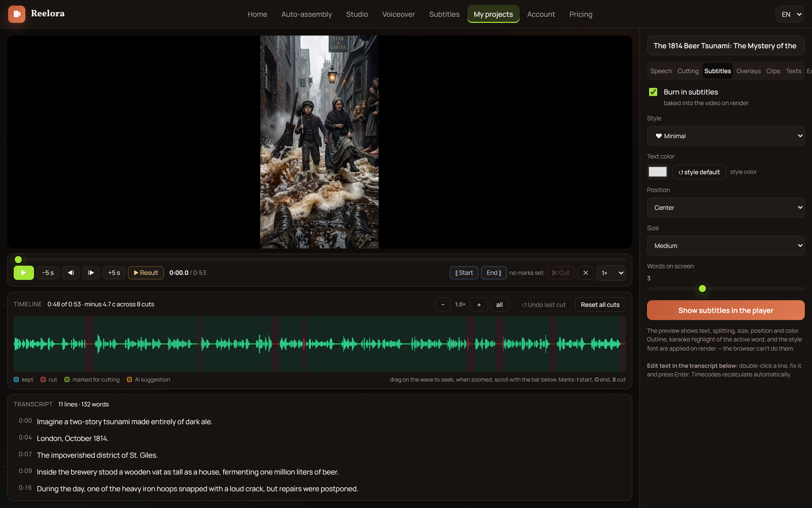The image size is (812, 508).
Task: Pick the subtitle text color swatch
Action: coord(658,172)
